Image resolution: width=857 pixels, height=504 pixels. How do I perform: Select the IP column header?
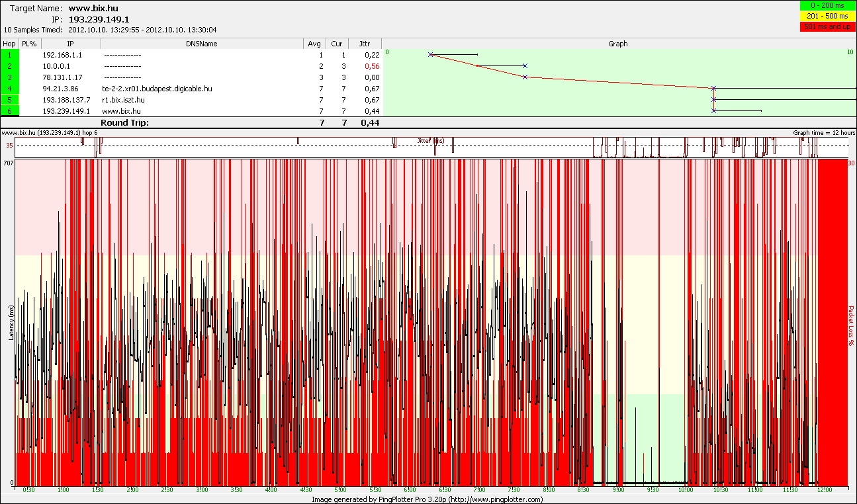click(x=69, y=44)
